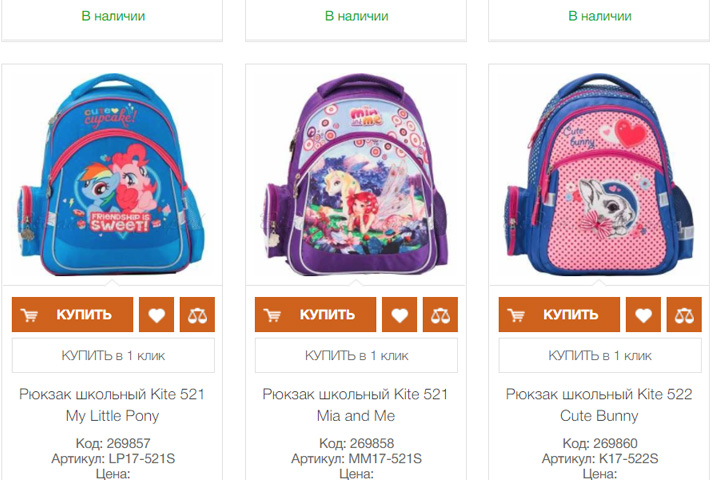Open Рюкзак школьный Kite 521 My Little Pony link
This screenshot has height=480, width=720.
point(112,405)
